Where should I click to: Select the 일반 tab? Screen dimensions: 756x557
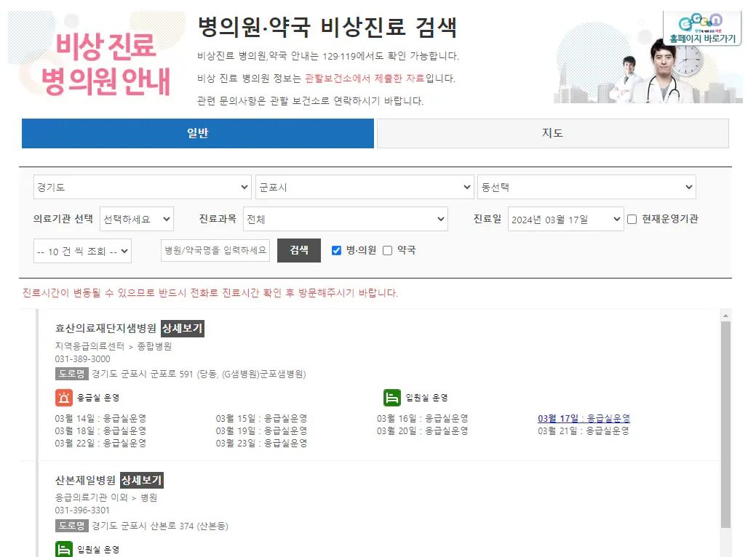tap(197, 134)
